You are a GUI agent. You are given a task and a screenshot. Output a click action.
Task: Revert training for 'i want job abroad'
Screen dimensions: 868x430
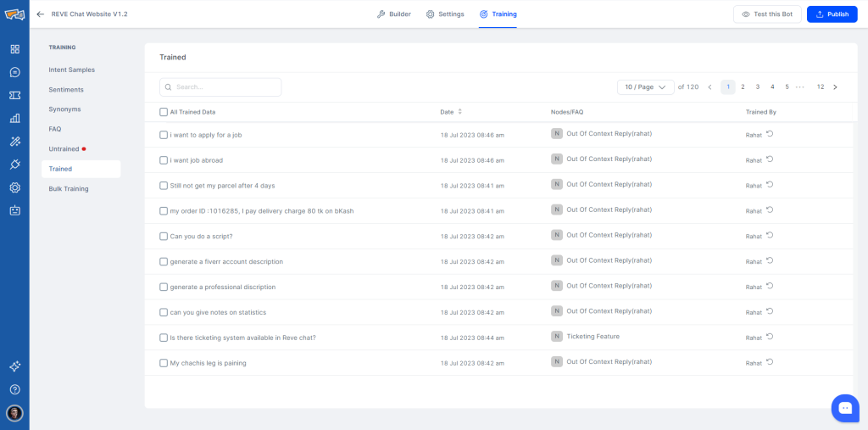[x=770, y=159]
